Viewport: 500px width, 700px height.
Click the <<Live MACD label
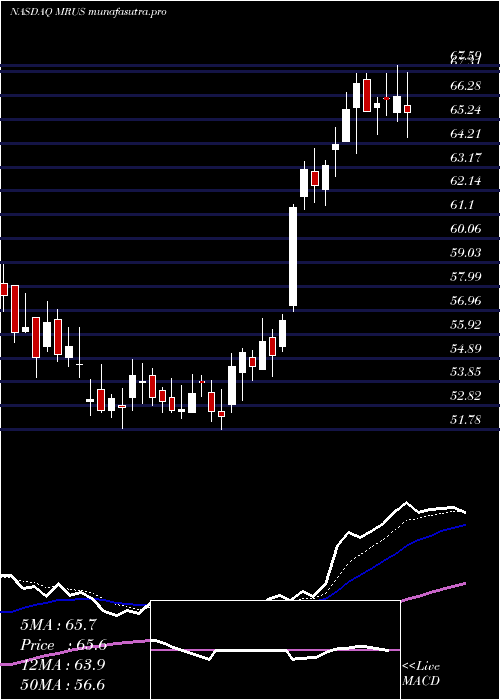pos(421,674)
